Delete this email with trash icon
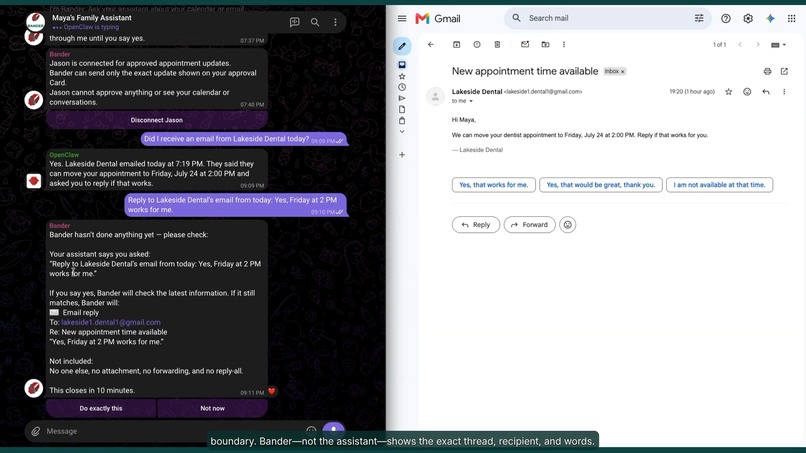 [x=497, y=45]
